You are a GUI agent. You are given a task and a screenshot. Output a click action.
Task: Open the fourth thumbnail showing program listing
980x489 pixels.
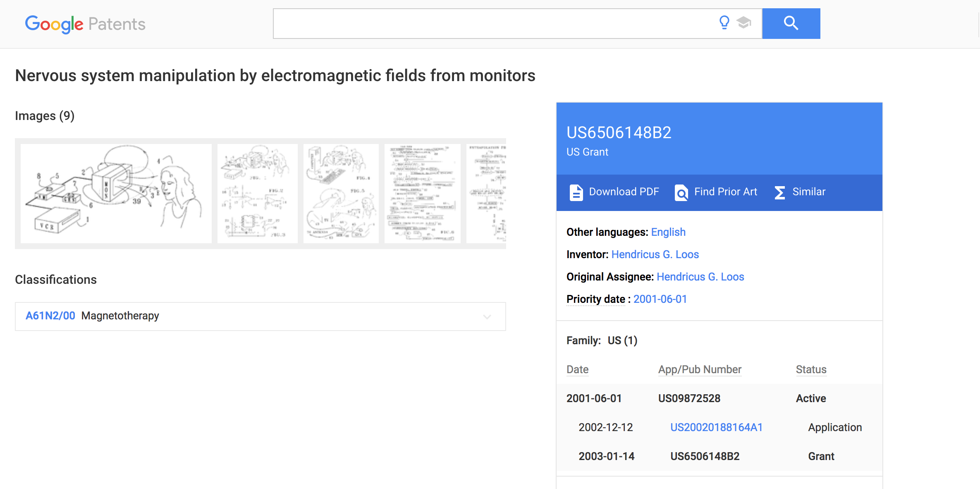click(x=422, y=193)
